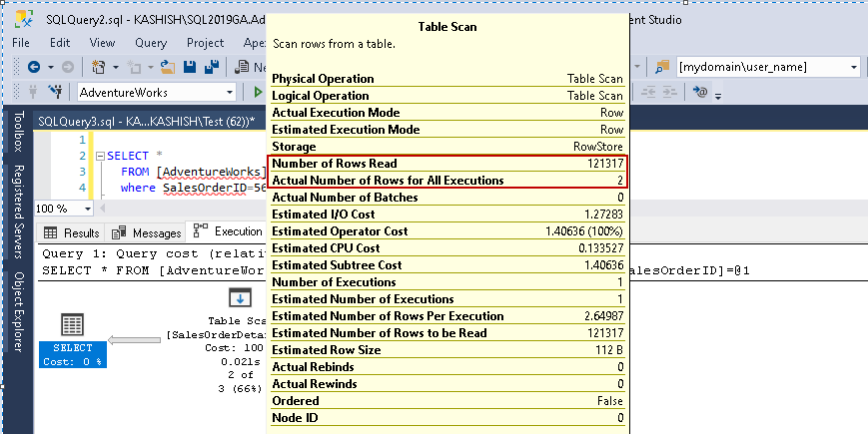Click the Results tab grid icon
868x434 pixels.
point(50,232)
